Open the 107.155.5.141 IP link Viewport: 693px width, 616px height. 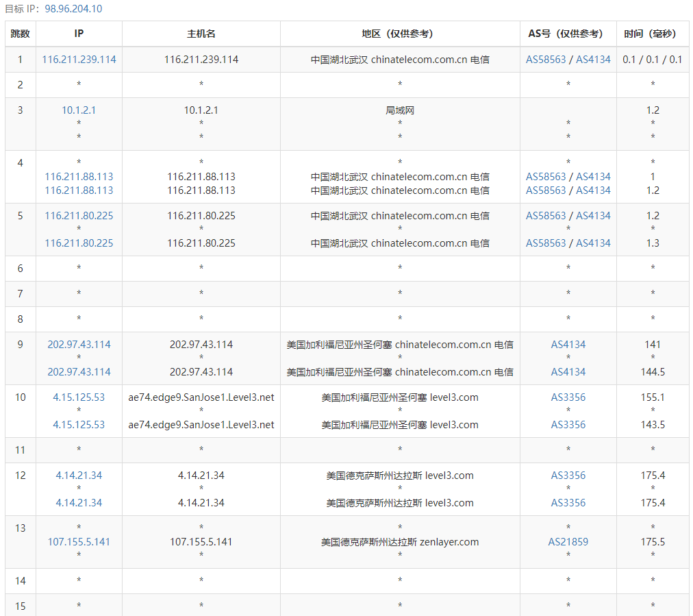[79, 542]
